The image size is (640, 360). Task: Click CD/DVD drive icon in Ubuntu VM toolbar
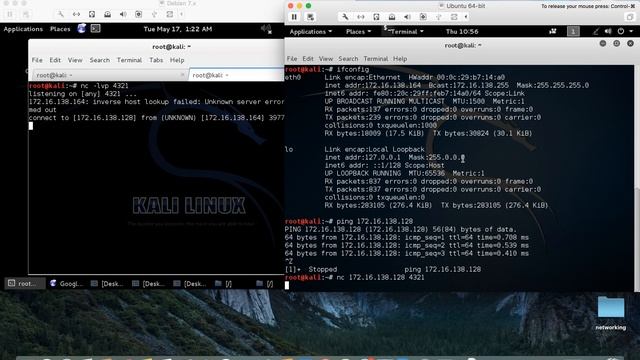pyautogui.click(x=392, y=17)
